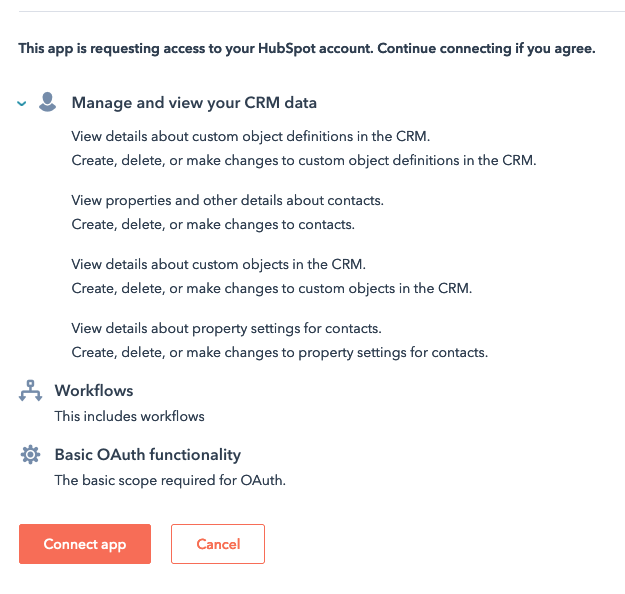Click 'Create, delete, or make changes to custom objects' line
Screen dimensions: 625x594
(272, 288)
